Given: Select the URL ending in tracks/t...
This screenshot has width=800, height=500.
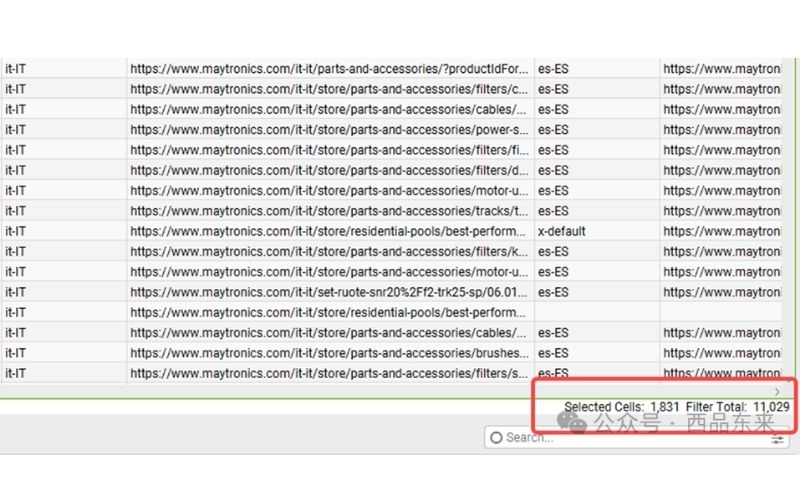Looking at the screenshot, I should coord(329,211).
